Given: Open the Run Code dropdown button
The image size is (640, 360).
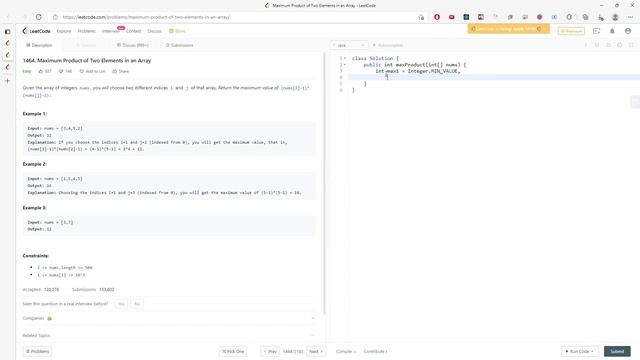Looking at the screenshot, I should click(580, 351).
